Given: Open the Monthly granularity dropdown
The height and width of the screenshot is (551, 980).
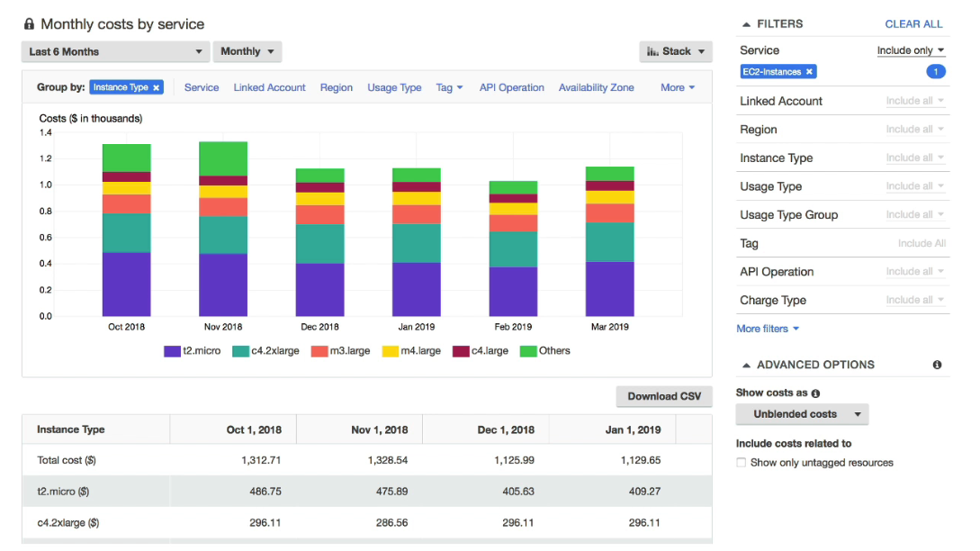Looking at the screenshot, I should 247,52.
